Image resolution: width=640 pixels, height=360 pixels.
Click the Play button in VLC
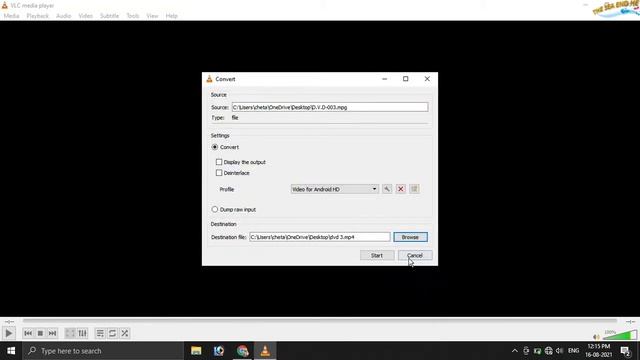point(9,333)
